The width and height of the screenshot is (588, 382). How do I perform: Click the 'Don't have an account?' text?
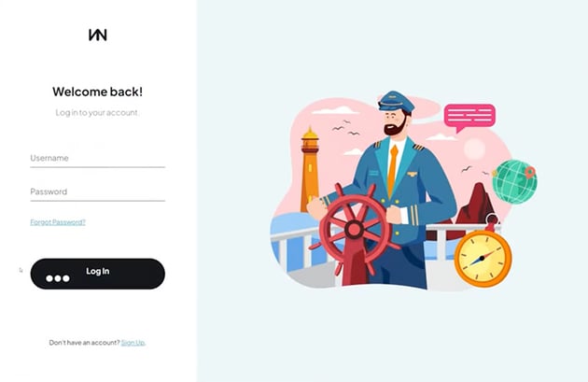click(84, 343)
